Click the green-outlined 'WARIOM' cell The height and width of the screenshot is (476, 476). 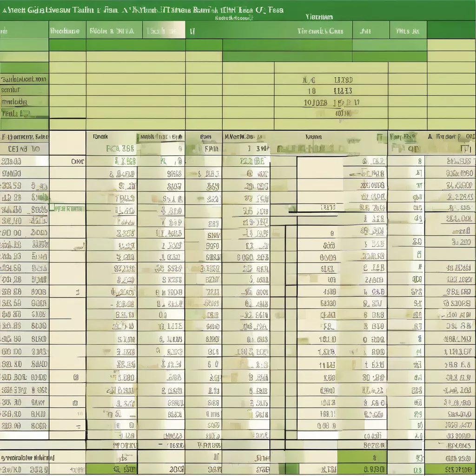[68, 209]
